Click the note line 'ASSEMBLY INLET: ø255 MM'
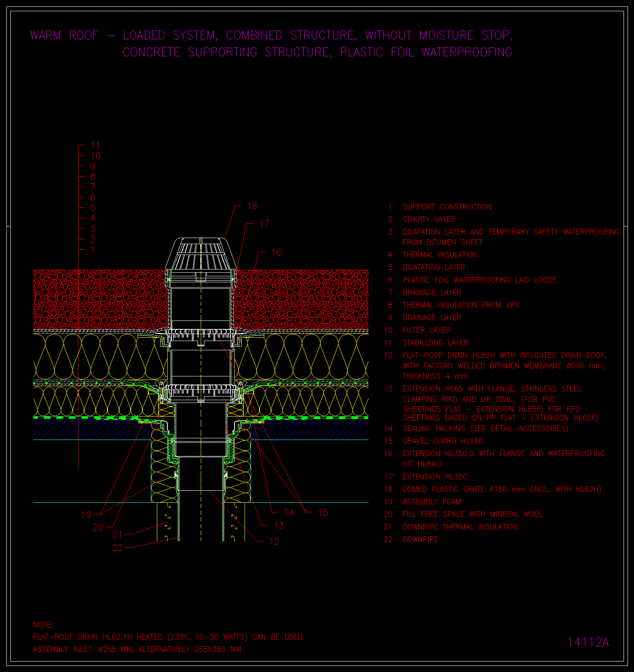634x672 pixels. pos(137,649)
